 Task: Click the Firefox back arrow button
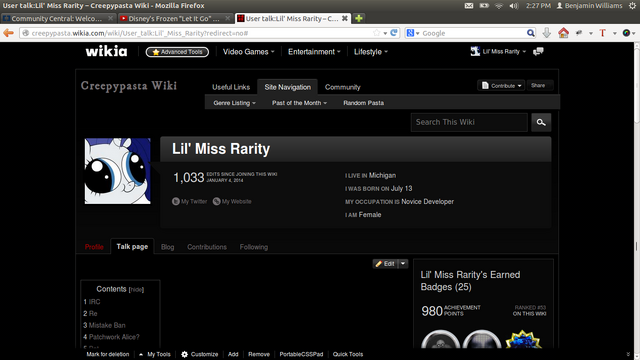pyautogui.click(x=8, y=33)
